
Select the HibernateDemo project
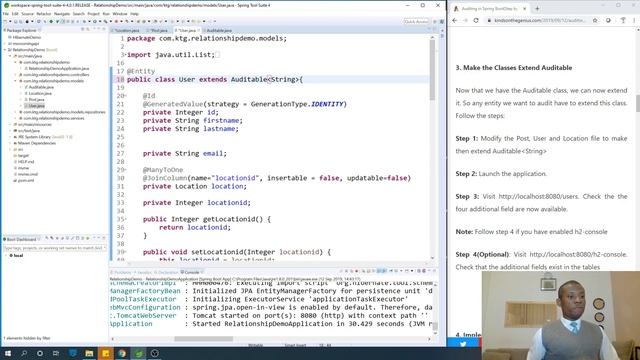point(27,37)
